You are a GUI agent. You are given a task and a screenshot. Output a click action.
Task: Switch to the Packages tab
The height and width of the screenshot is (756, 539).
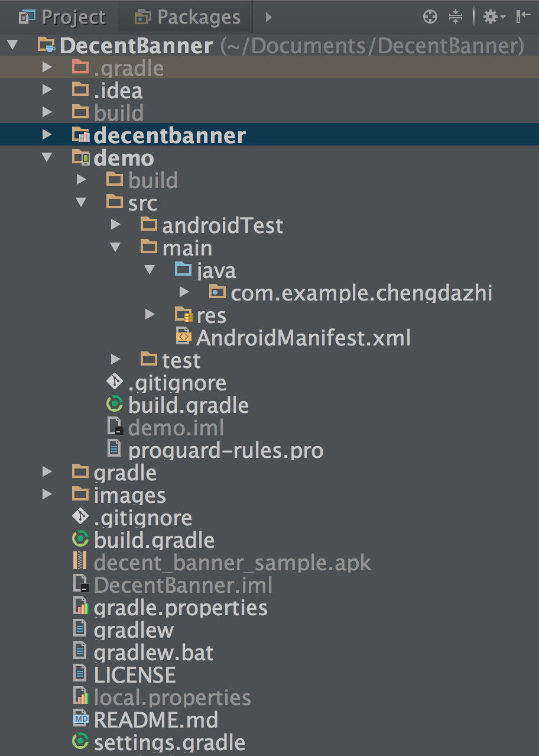pos(188,17)
